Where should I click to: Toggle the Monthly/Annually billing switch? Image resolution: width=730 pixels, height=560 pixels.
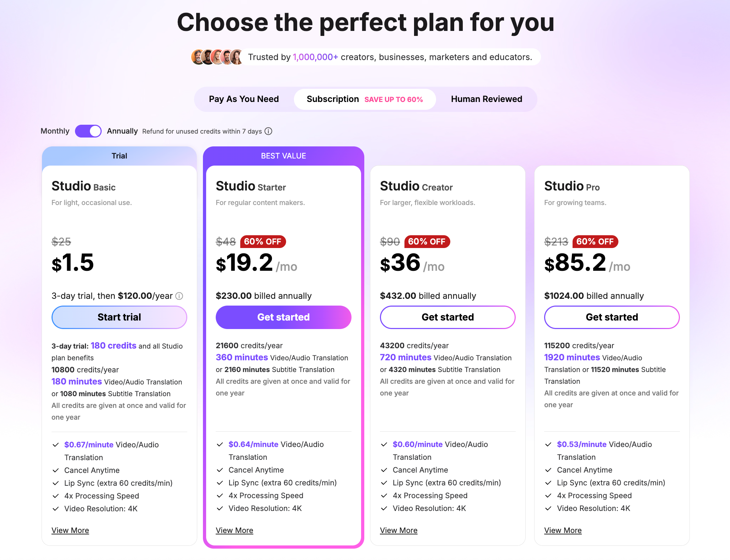point(88,131)
